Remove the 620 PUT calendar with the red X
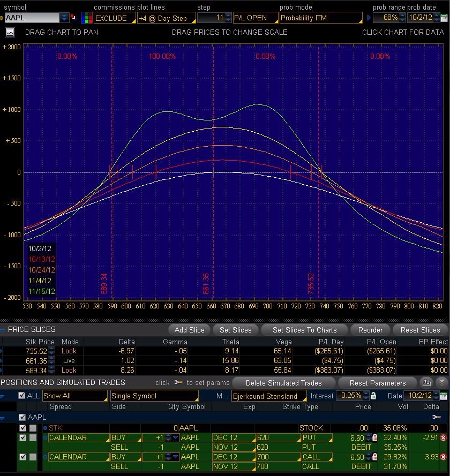This screenshot has height=476, width=450. coord(444,438)
